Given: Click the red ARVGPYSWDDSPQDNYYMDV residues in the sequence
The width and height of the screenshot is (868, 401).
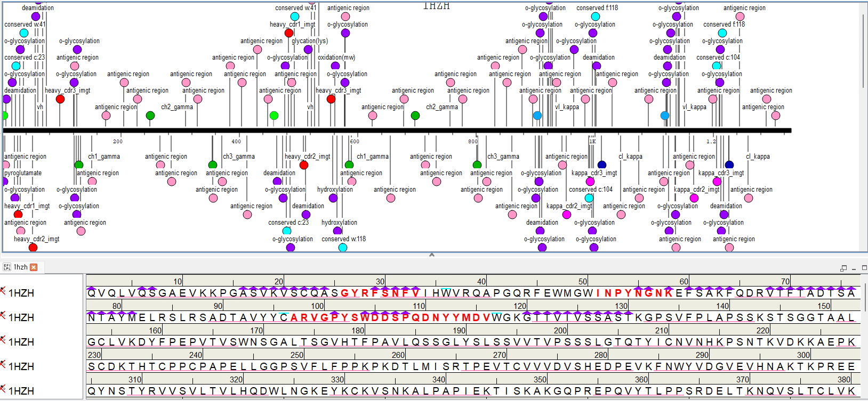Looking at the screenshot, I should 391,317.
